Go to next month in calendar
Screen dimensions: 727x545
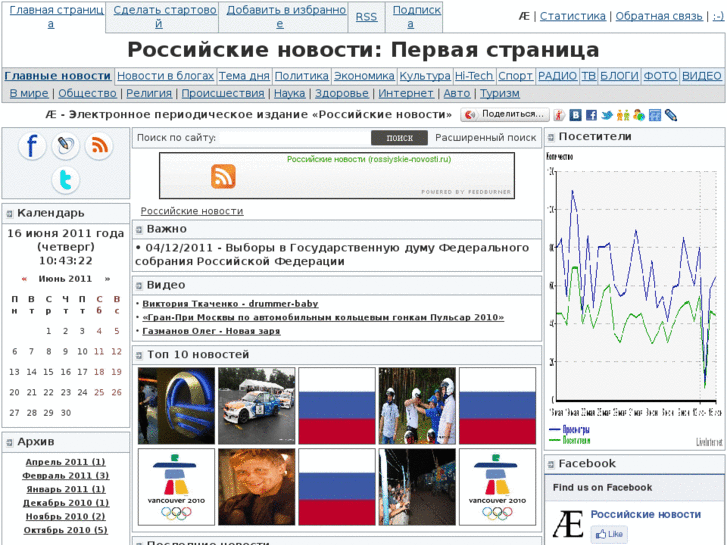108,279
